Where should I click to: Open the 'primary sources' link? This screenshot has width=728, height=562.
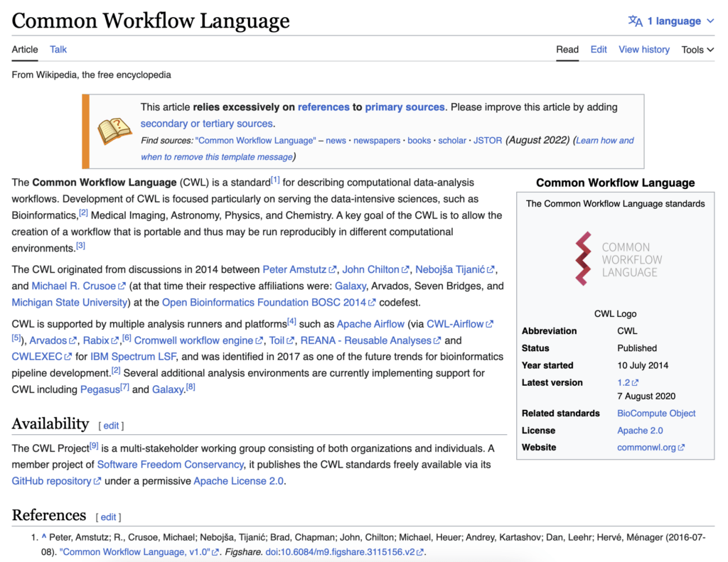405,107
